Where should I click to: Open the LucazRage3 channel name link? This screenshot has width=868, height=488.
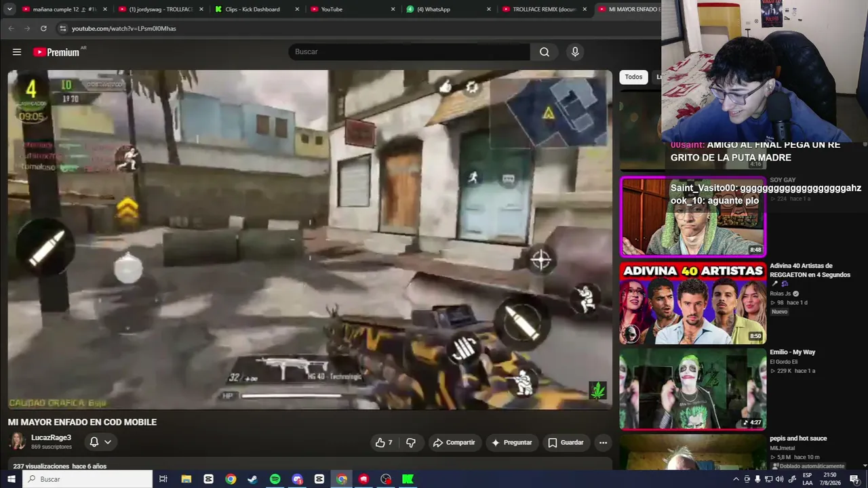(x=51, y=438)
